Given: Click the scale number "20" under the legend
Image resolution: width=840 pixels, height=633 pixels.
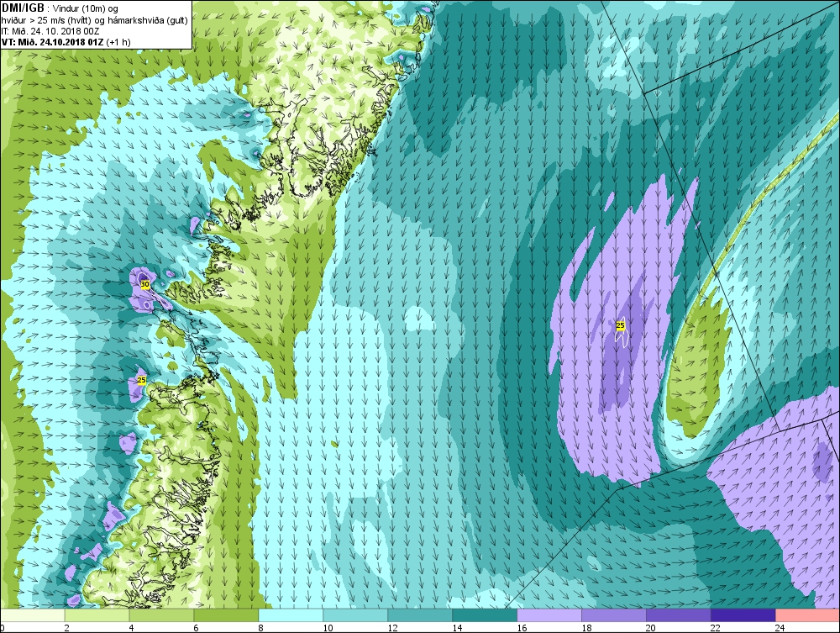Looking at the screenshot, I should tap(651, 628).
